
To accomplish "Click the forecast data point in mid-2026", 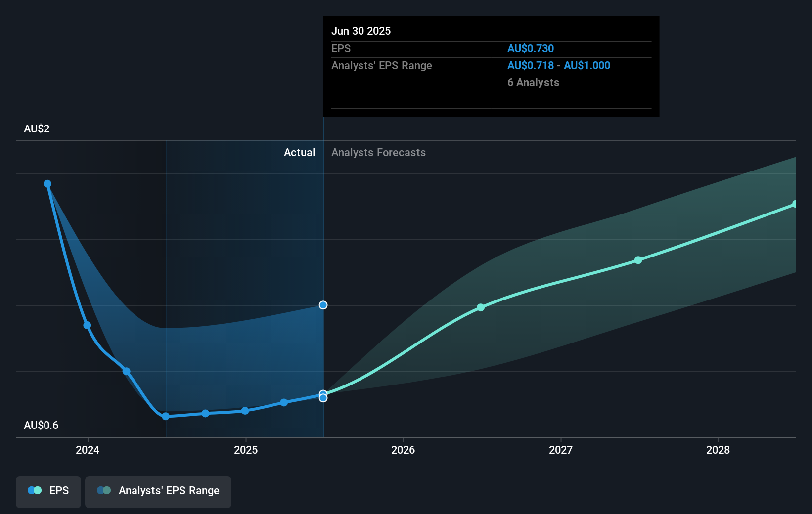I will tap(480, 308).
